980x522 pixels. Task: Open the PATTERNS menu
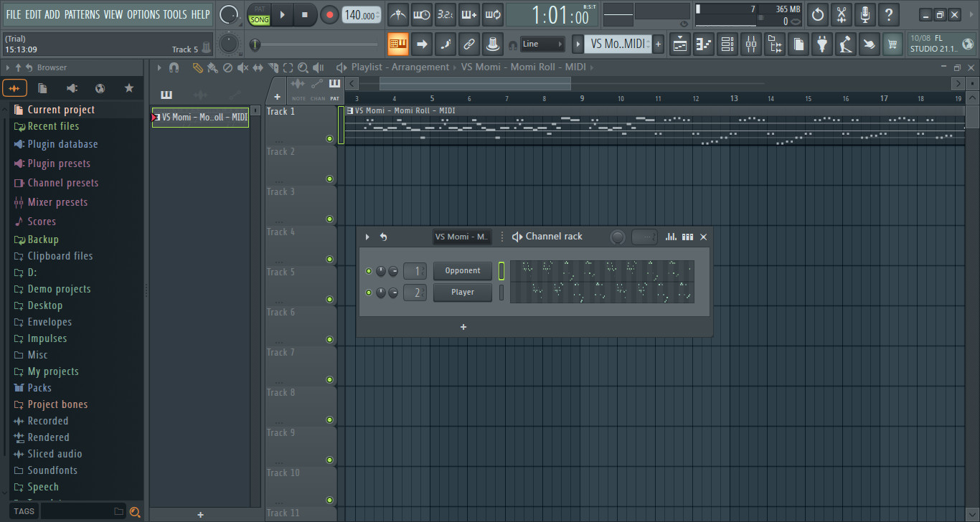(x=83, y=14)
